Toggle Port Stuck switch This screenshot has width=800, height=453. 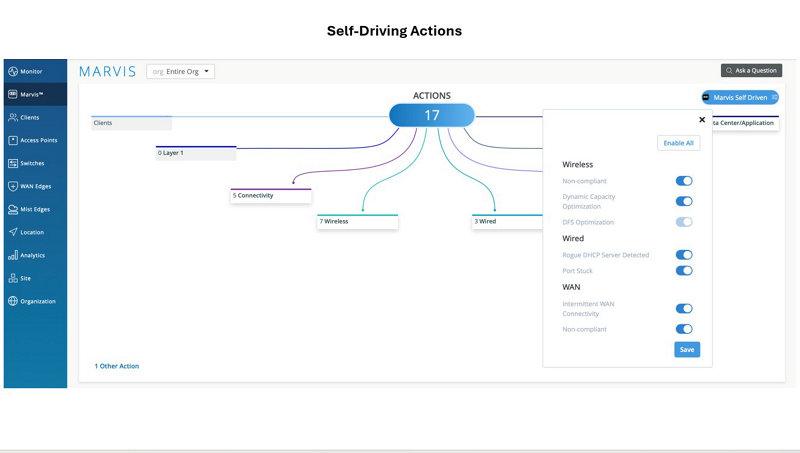click(684, 270)
